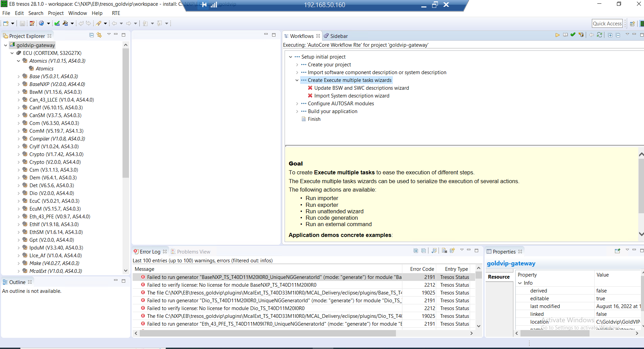Open Quick Access
The width and height of the screenshot is (644, 349).
pyautogui.click(x=607, y=23)
